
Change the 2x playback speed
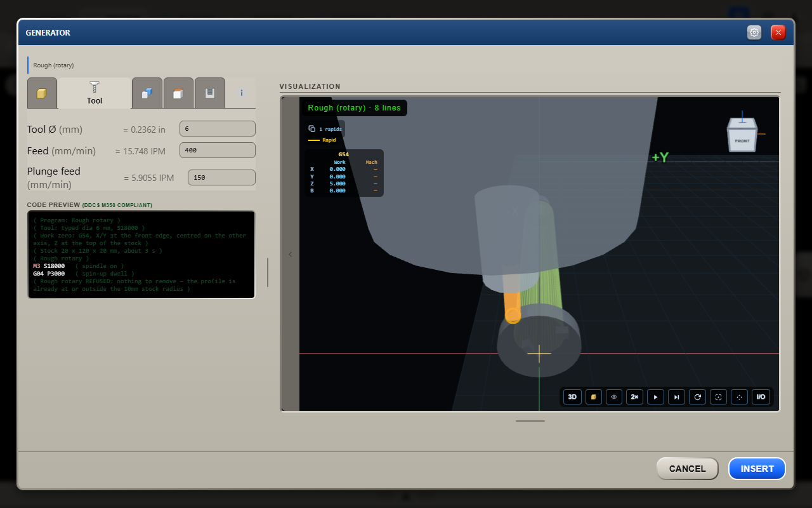point(635,397)
